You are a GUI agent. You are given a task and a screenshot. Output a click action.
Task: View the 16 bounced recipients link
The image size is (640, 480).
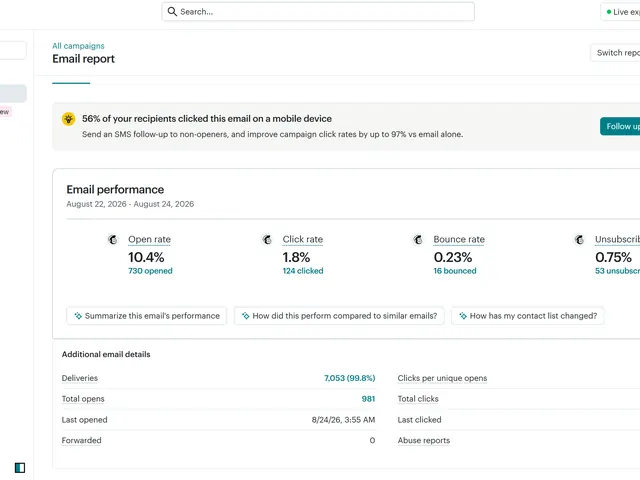pos(455,271)
